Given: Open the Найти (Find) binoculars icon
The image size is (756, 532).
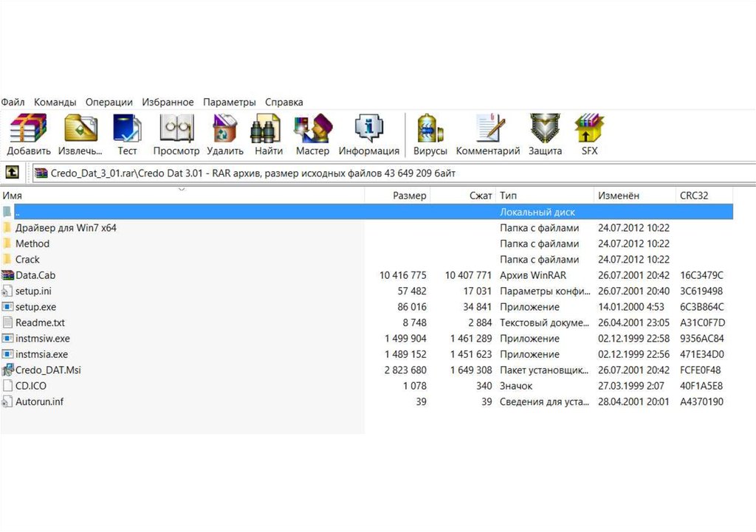Looking at the screenshot, I should pyautogui.click(x=268, y=128).
